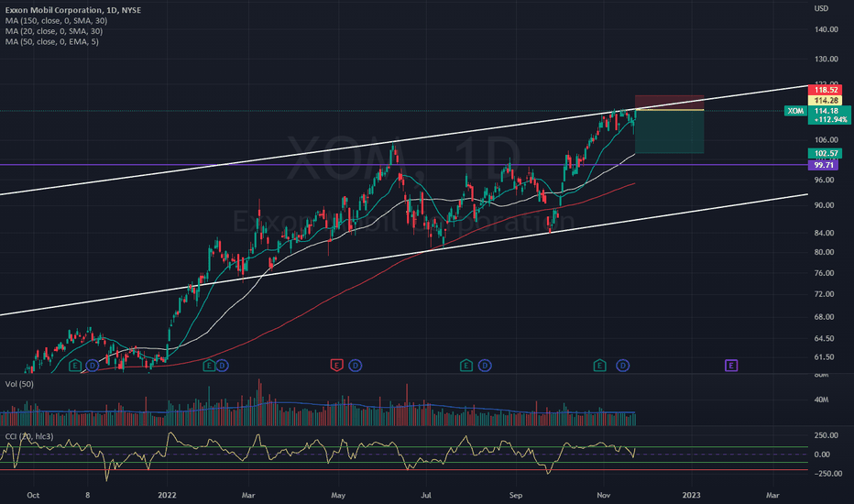Click the Mar label next to 2022

pos(248,495)
